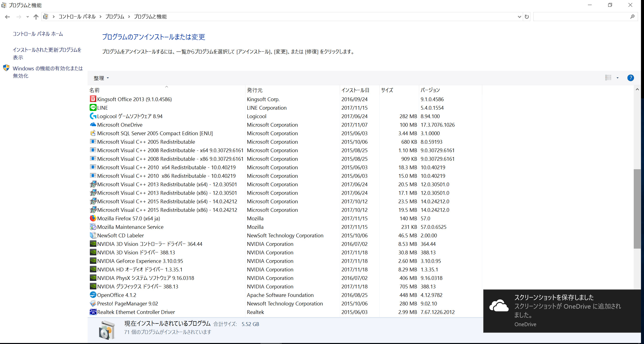Screen dimensions: 644x344
Task: Open the recent locations dropdown arrow
Action: (x=28, y=17)
